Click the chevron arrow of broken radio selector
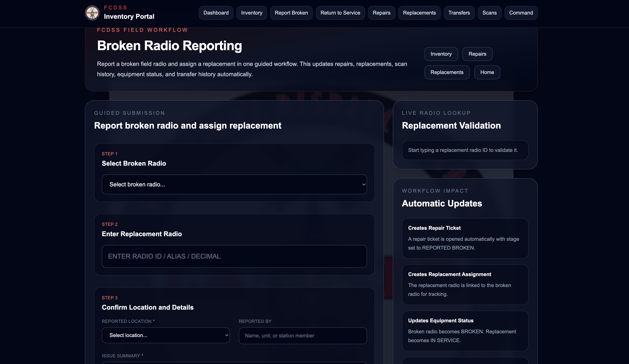 click(x=364, y=185)
